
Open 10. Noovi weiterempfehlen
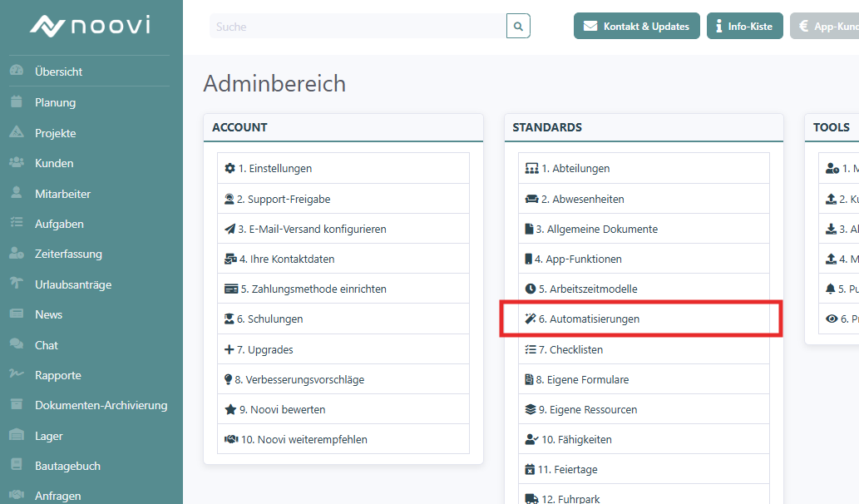pyautogui.click(x=343, y=439)
